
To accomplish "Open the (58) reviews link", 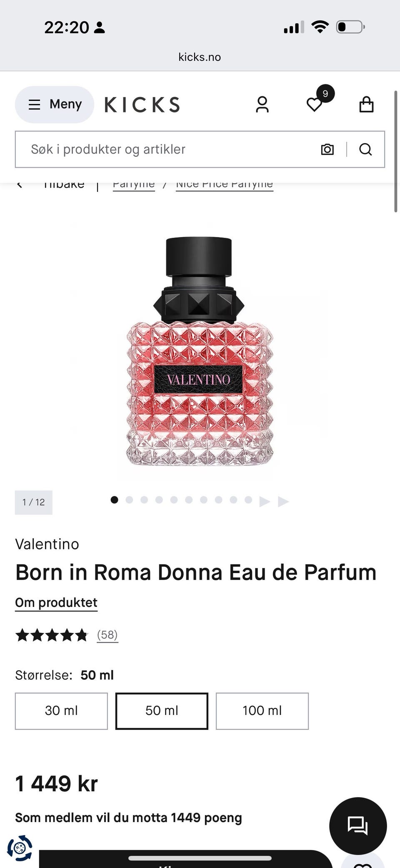I will (x=107, y=635).
